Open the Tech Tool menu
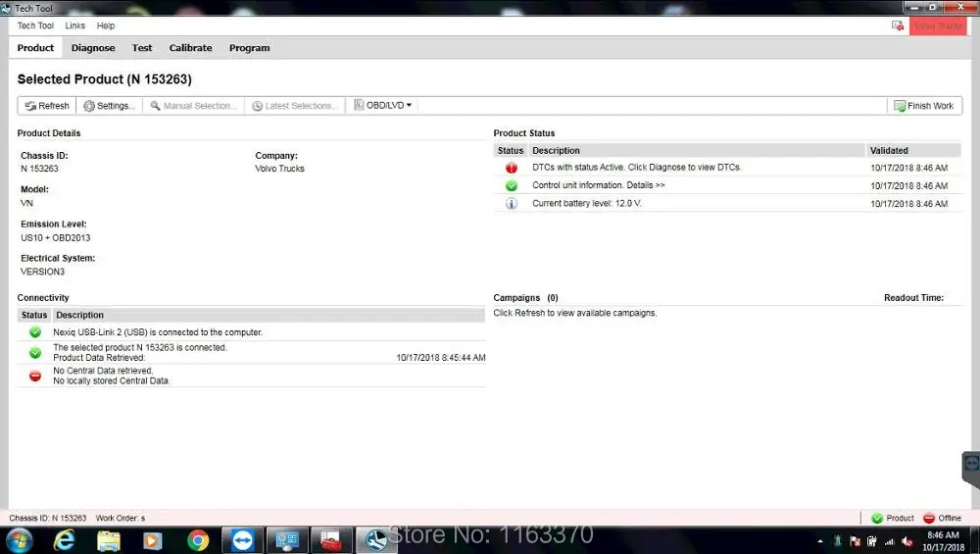980x554 pixels. coord(35,25)
